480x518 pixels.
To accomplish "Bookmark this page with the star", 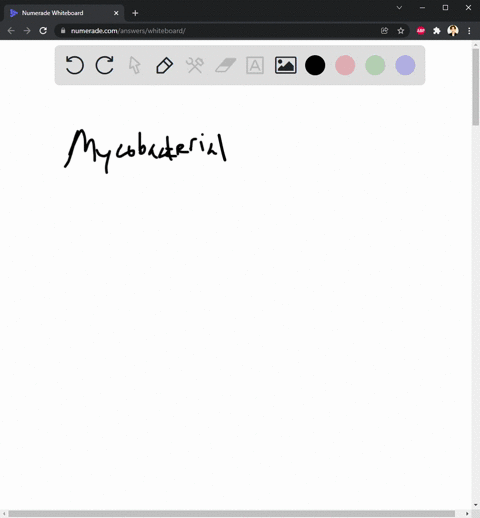I will (401, 31).
